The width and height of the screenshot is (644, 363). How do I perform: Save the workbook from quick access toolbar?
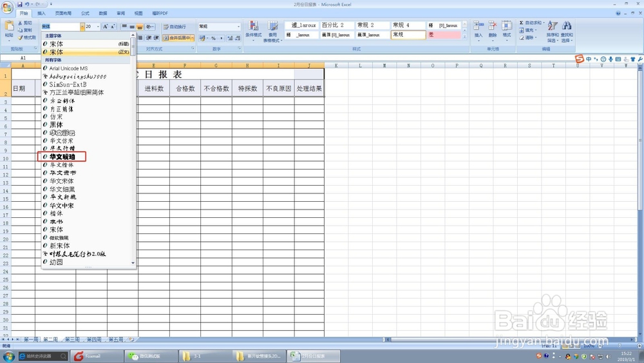(19, 5)
